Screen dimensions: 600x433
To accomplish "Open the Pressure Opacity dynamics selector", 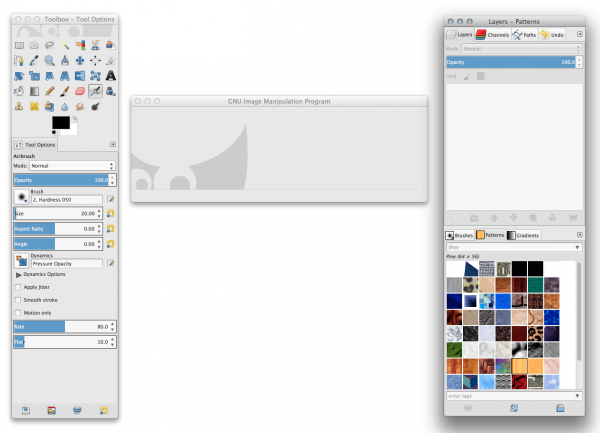I will (x=67, y=264).
